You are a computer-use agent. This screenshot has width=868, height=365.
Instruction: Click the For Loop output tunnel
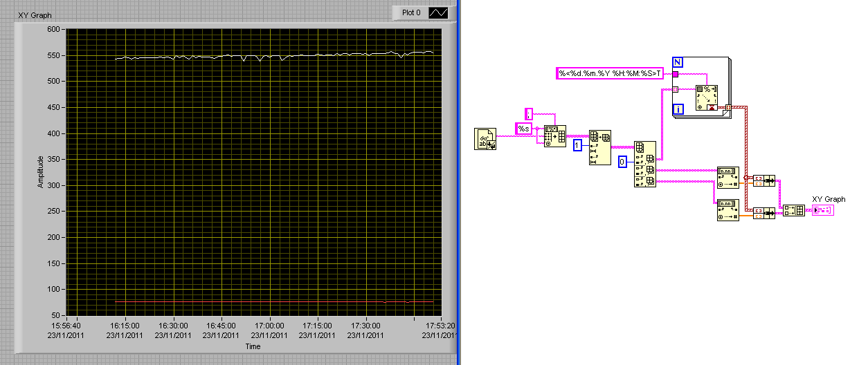coord(728,107)
